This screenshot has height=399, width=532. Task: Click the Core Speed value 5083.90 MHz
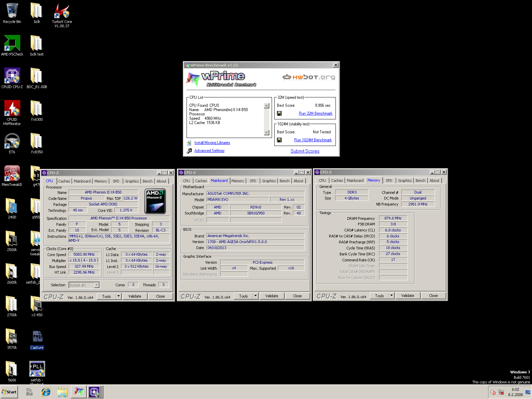pyautogui.click(x=84, y=254)
